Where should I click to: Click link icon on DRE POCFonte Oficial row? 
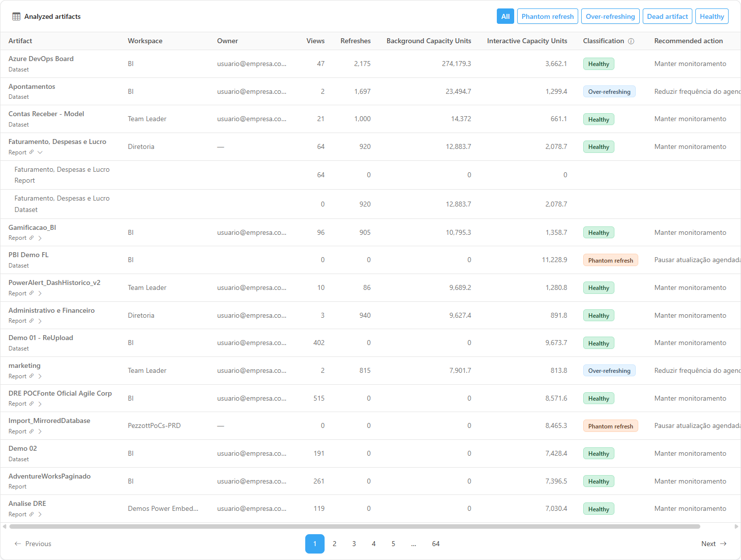tap(31, 404)
